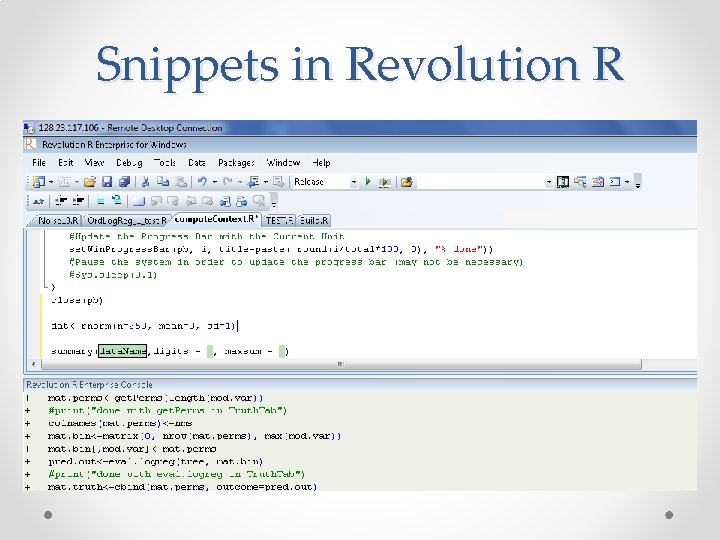The height and width of the screenshot is (540, 720).
Task: Click the Navigate Backward icon
Action: [253, 182]
